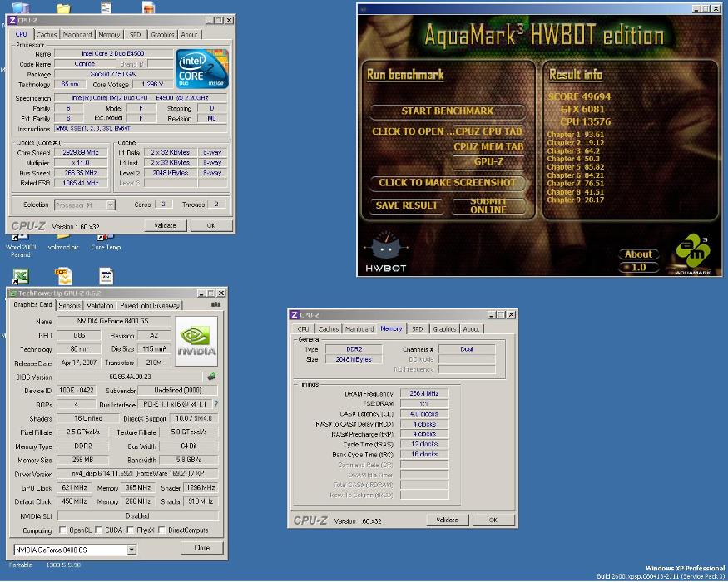Image resolution: width=728 pixels, height=582 pixels.
Task: Select the SPD tab in the CPU-Z Memory window
Action: pyautogui.click(x=418, y=328)
